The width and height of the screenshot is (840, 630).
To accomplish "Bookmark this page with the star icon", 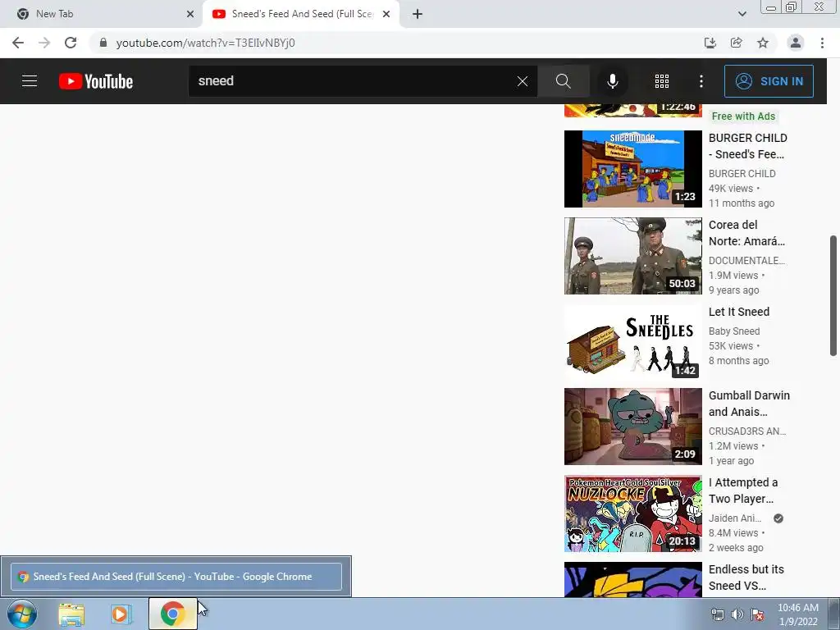I will pos(763,43).
